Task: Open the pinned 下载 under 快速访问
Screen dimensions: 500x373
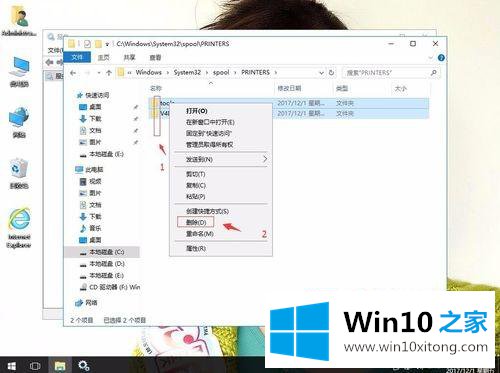Action: tap(95, 119)
